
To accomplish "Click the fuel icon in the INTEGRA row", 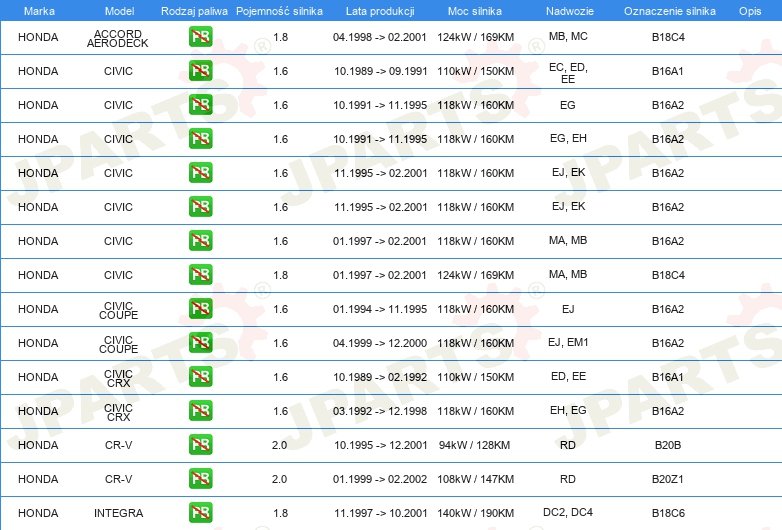I will [200, 513].
